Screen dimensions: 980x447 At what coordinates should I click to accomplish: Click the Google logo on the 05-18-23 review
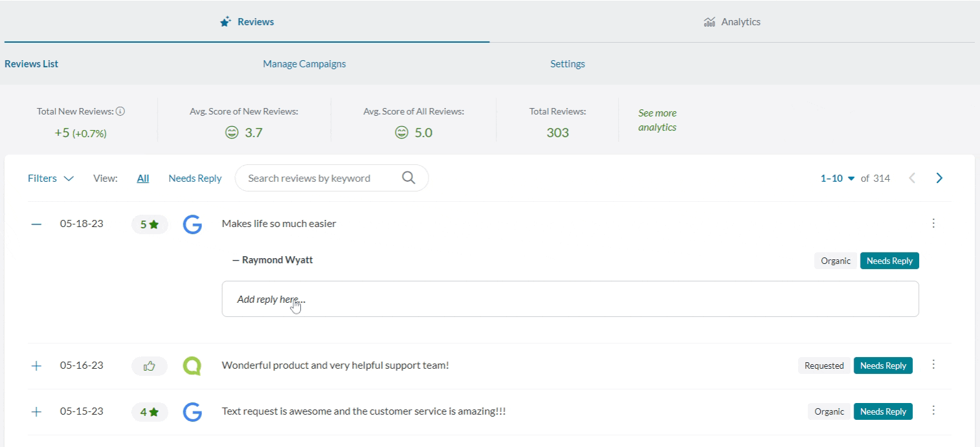coord(192,224)
